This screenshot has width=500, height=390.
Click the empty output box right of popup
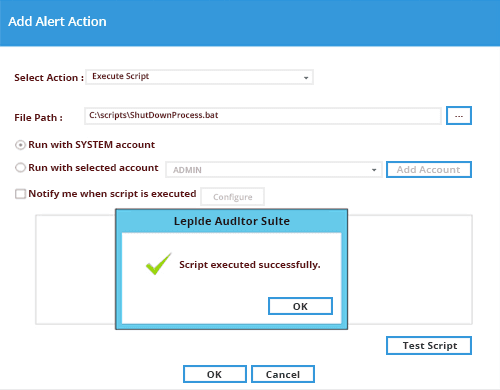click(410, 270)
